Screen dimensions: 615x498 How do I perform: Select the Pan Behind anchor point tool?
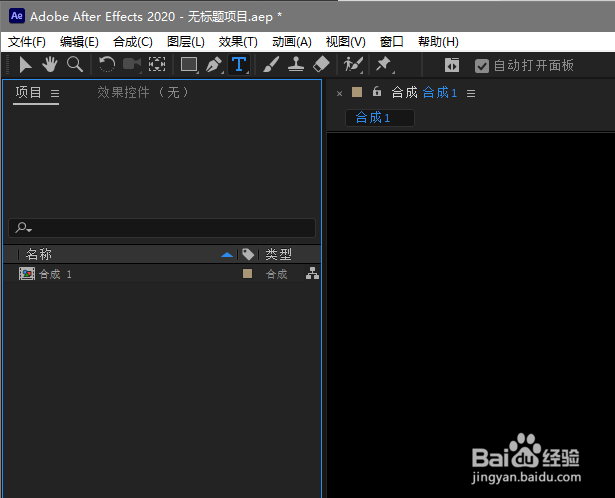156,64
